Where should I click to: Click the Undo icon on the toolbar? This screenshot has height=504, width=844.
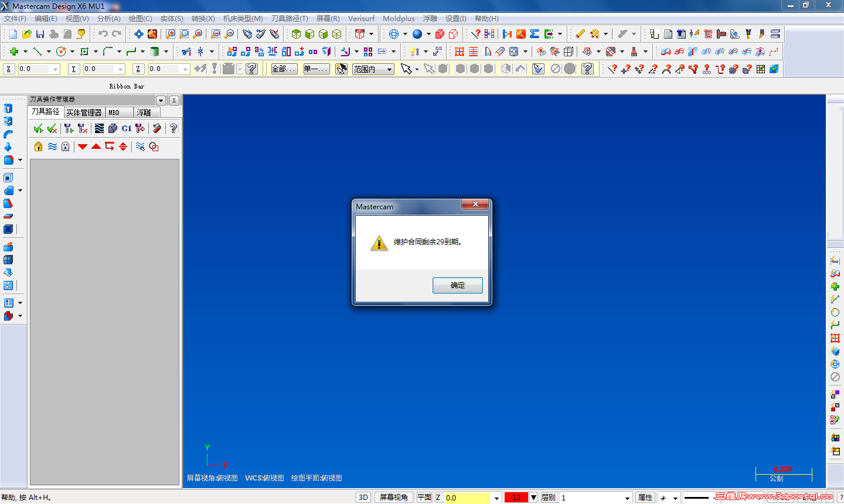(x=104, y=33)
